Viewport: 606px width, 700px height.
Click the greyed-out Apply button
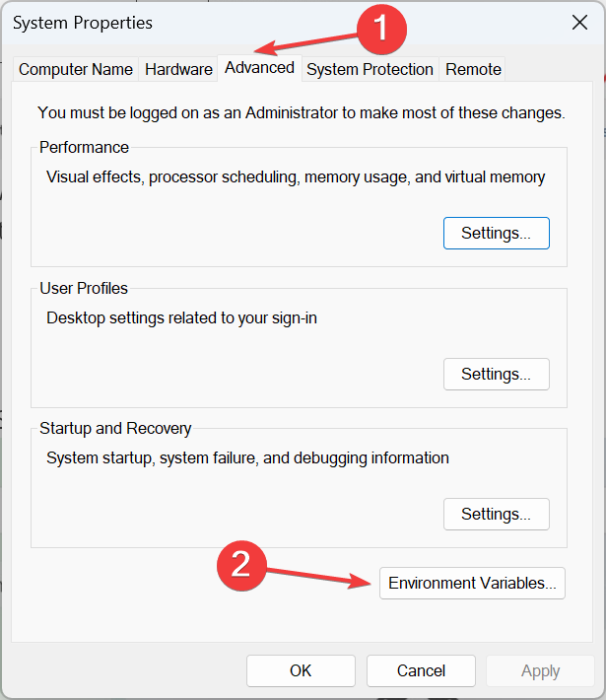click(x=540, y=671)
